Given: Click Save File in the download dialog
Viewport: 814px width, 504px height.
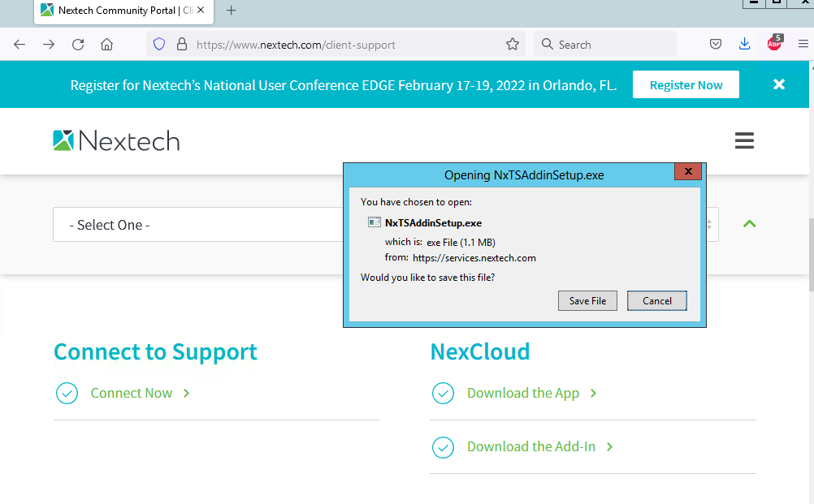Looking at the screenshot, I should pyautogui.click(x=587, y=300).
